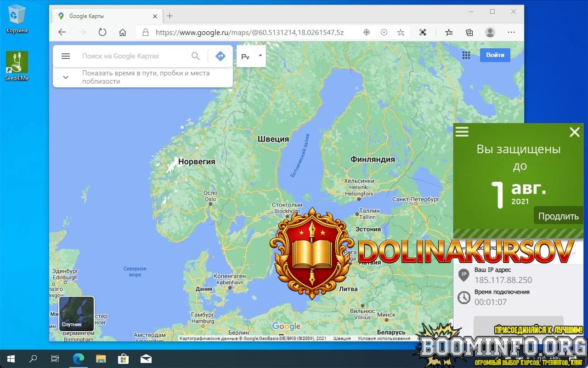Open the Edge settings three-dot menu
588x368 pixels.
click(511, 32)
